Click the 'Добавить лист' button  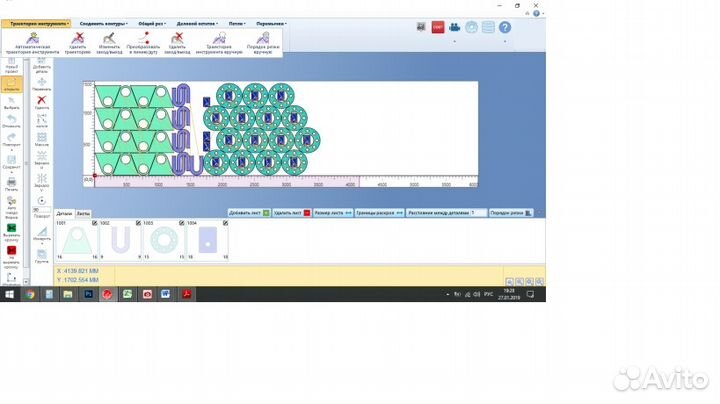click(249, 213)
